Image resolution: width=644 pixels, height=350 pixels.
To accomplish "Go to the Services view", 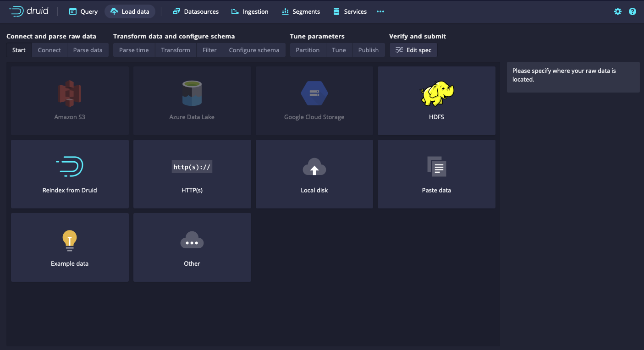I will pyautogui.click(x=350, y=11).
